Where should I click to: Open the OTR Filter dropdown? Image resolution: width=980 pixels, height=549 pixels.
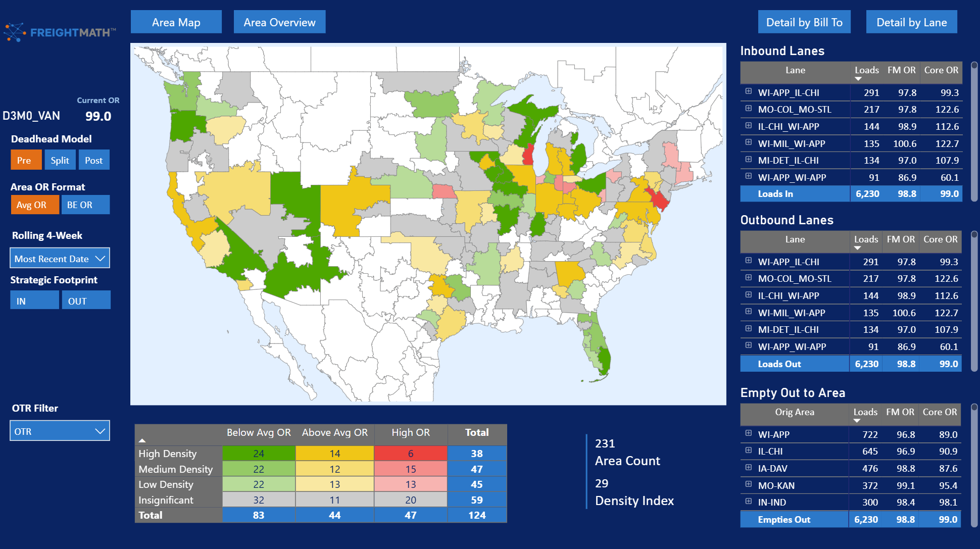(60, 431)
